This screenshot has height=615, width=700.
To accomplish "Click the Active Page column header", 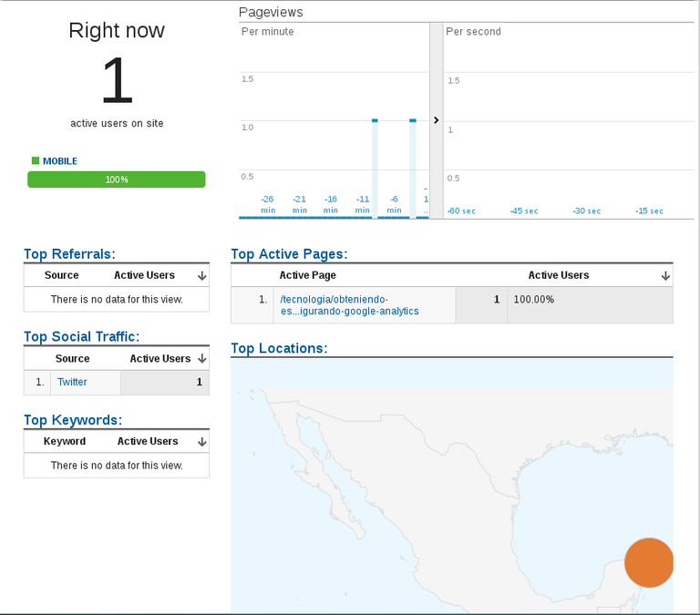I will coord(307,275).
